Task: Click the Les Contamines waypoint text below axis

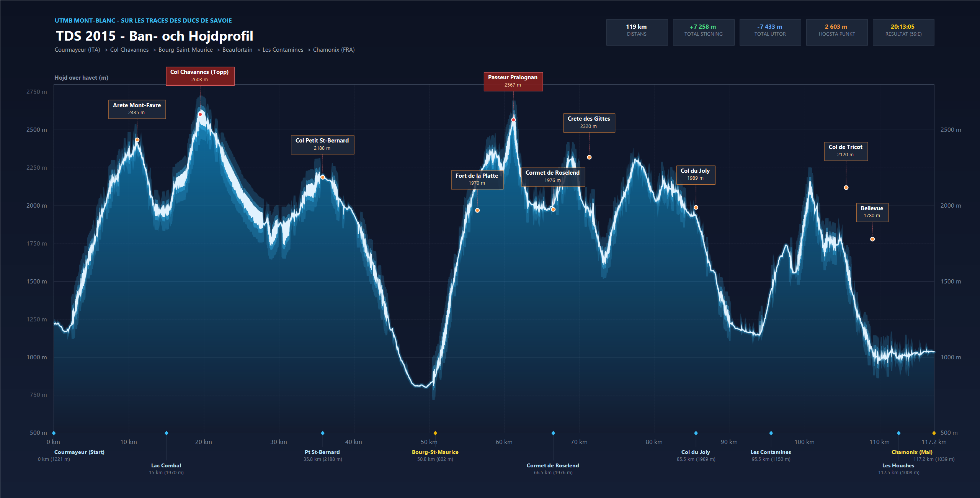Action: pos(771,452)
